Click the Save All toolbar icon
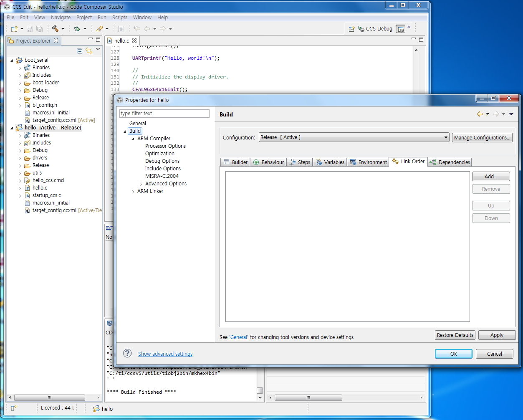 click(40, 29)
